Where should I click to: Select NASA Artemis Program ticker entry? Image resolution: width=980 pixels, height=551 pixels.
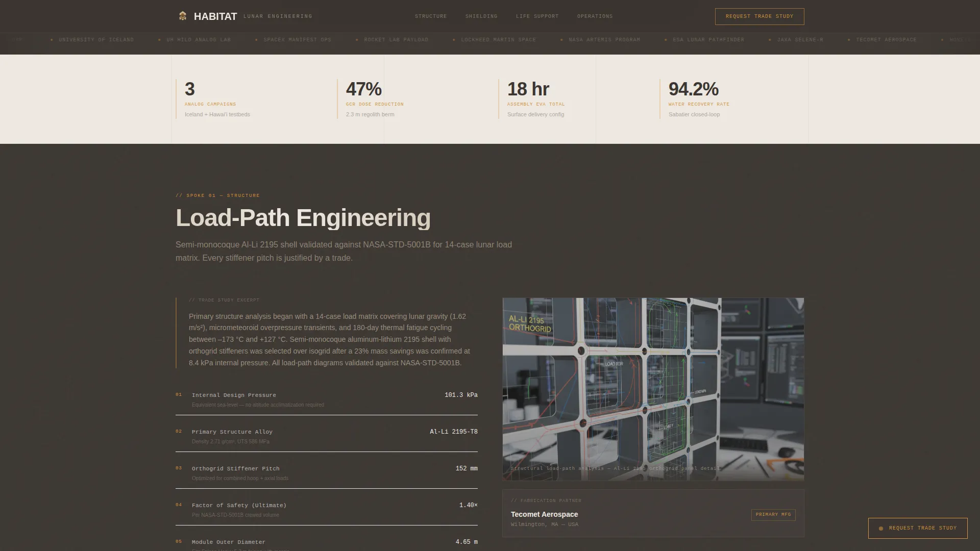click(604, 40)
